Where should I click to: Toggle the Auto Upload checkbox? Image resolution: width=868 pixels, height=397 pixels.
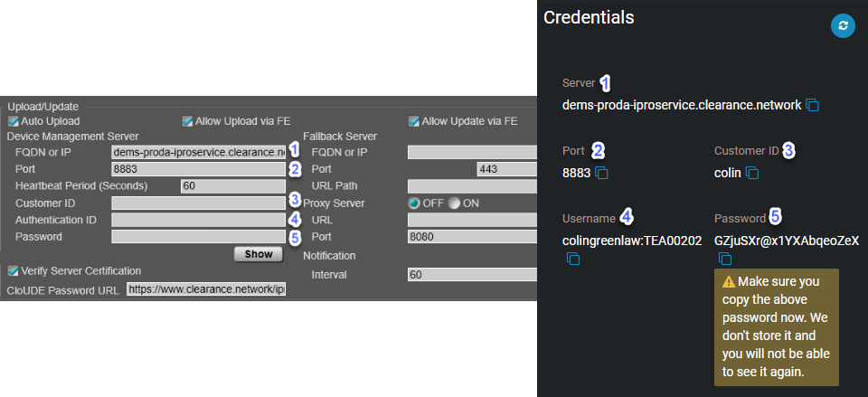(x=14, y=120)
